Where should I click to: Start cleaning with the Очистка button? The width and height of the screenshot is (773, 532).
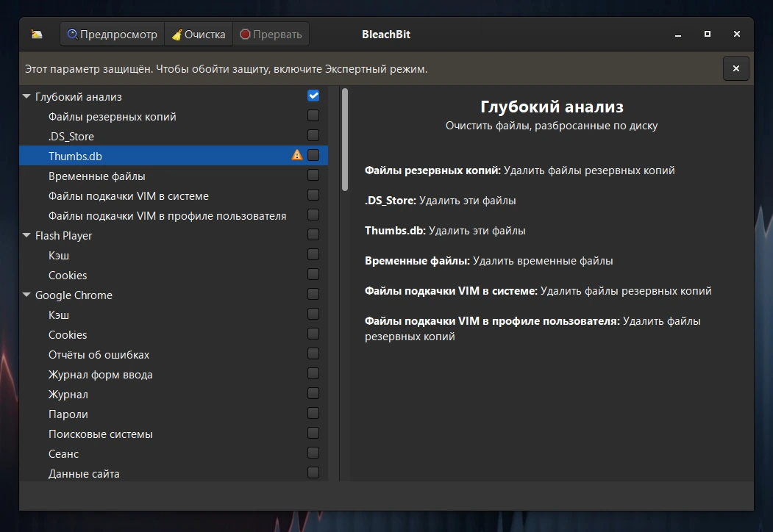199,35
